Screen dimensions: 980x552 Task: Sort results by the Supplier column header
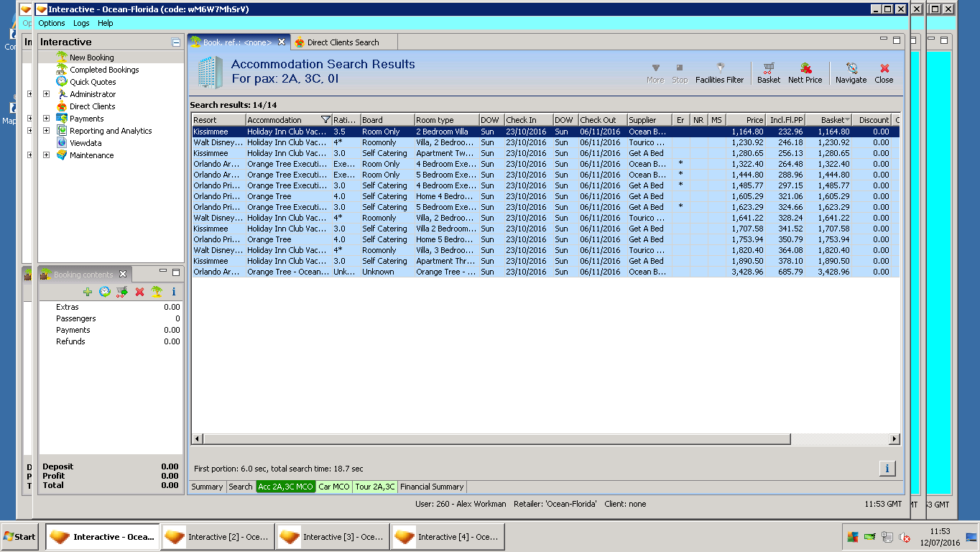(x=648, y=120)
